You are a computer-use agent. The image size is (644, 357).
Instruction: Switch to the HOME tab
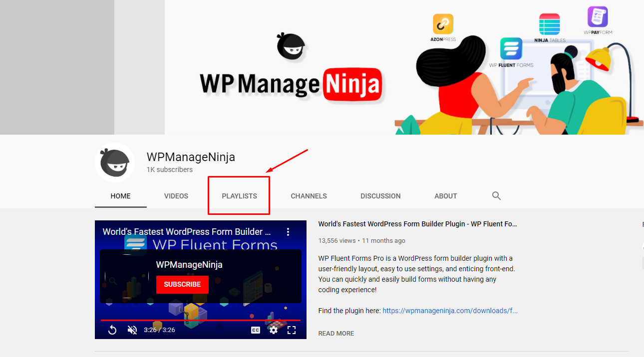(x=121, y=196)
